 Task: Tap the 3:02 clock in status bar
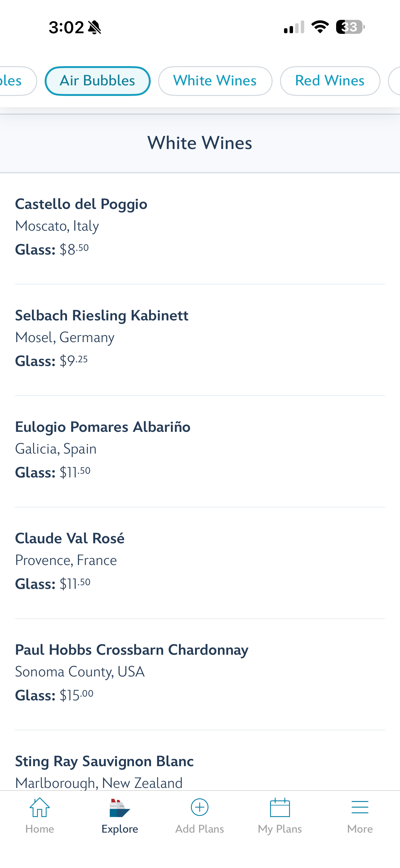[x=66, y=27]
